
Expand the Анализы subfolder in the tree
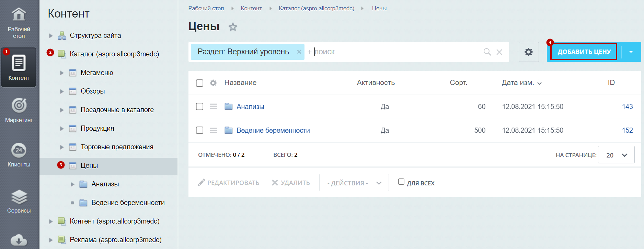click(x=72, y=184)
